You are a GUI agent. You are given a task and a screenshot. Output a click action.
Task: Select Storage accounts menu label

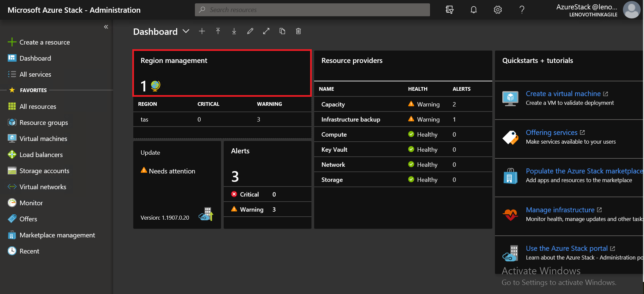click(x=44, y=171)
